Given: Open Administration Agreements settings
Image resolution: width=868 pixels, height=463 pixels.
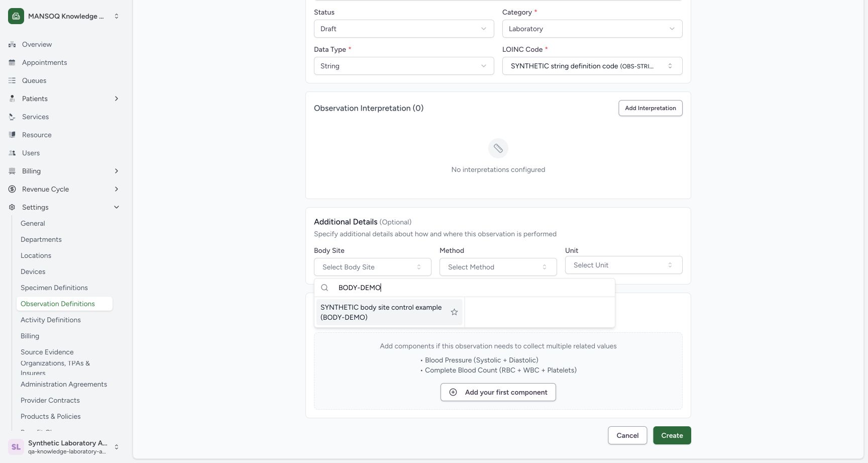Looking at the screenshot, I should click(x=64, y=384).
